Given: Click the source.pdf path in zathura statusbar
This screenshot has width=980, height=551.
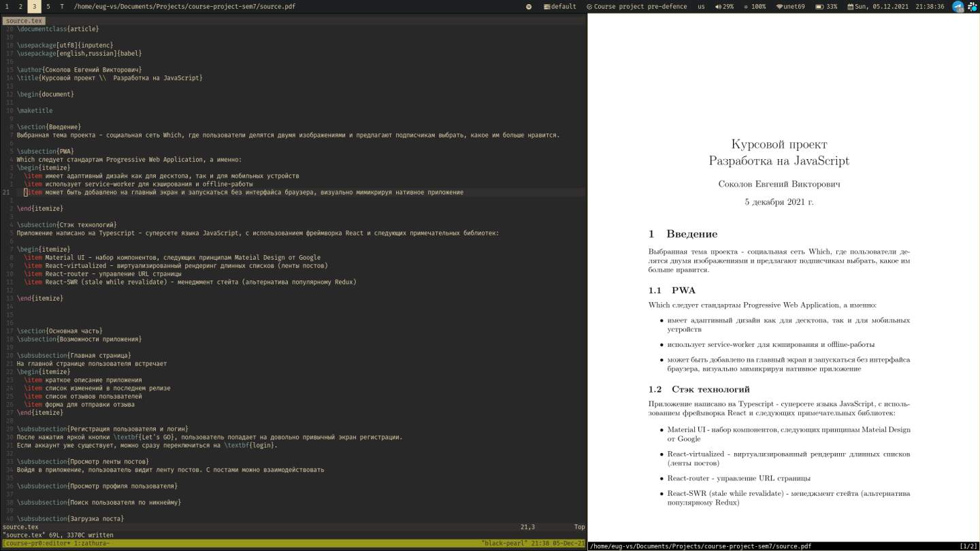Looking at the screenshot, I should click(701, 546).
